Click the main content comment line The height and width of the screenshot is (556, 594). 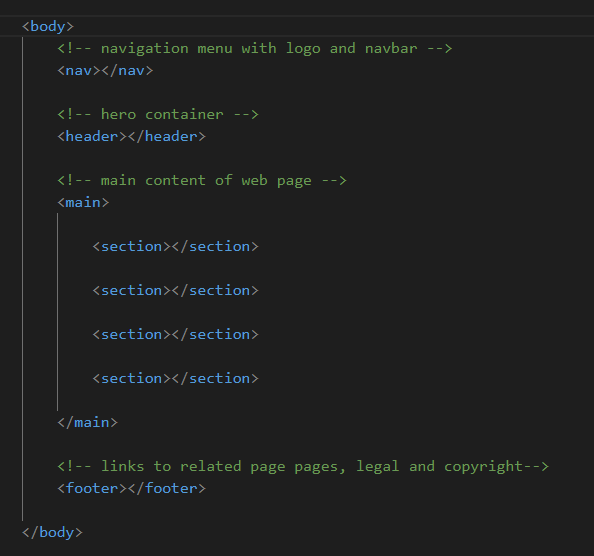pos(202,180)
